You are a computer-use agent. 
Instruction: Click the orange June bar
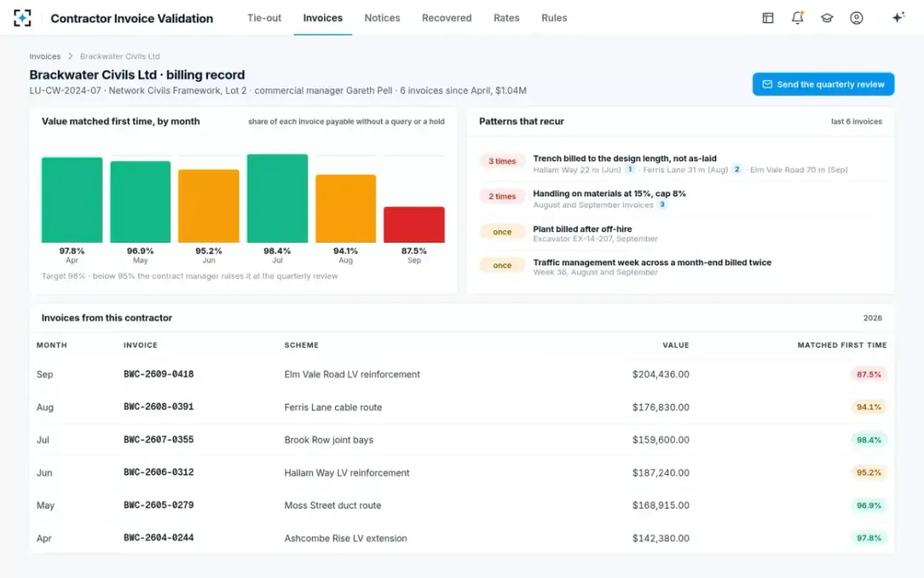(x=209, y=207)
